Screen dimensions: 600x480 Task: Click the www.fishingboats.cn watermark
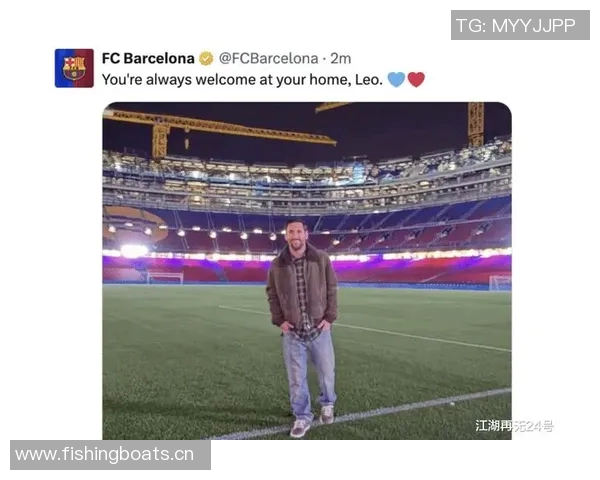110,455
